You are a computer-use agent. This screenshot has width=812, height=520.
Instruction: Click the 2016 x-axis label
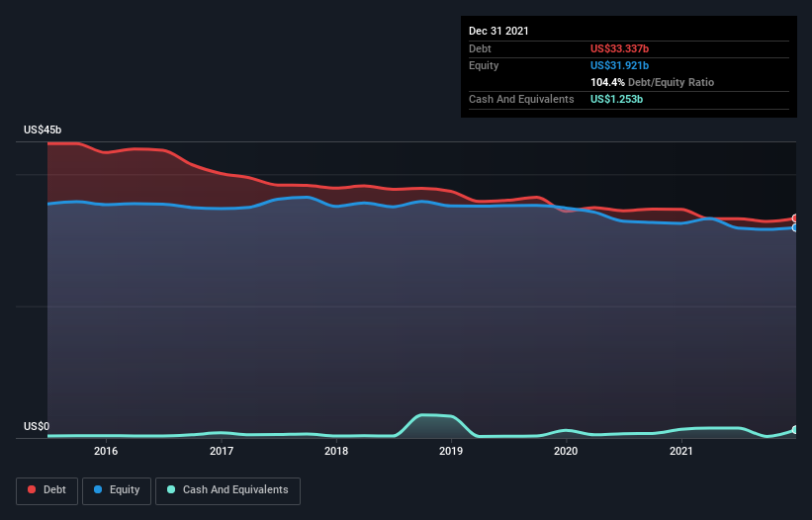(x=106, y=451)
